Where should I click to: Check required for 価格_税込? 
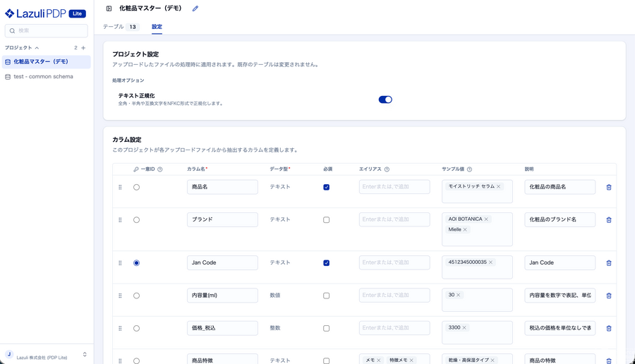pyautogui.click(x=327, y=328)
